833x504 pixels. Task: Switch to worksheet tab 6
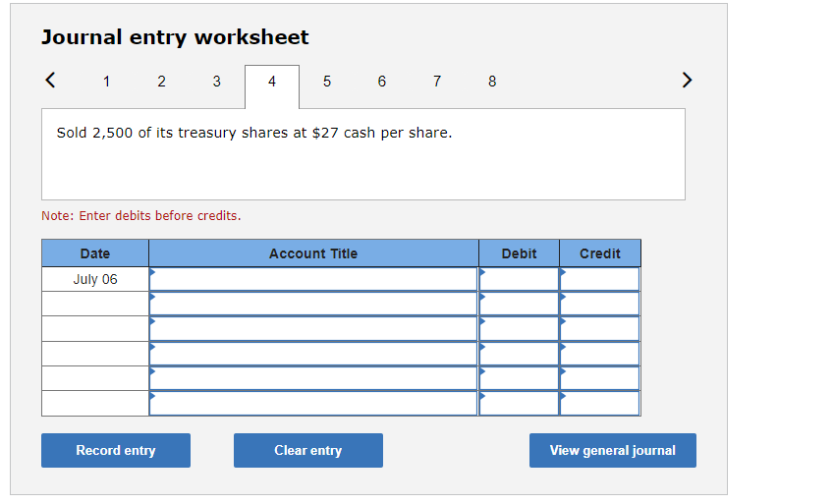382,82
